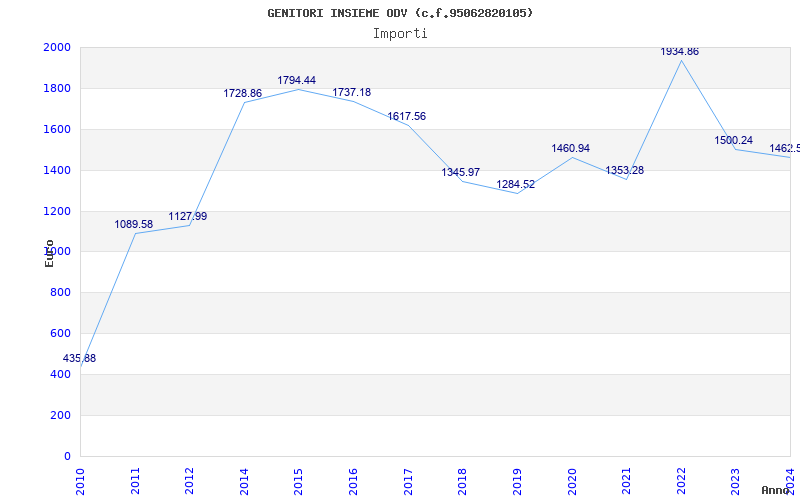The height and width of the screenshot is (500, 800).
Task: Click the 2012 x-axis year label
Action: (x=190, y=482)
